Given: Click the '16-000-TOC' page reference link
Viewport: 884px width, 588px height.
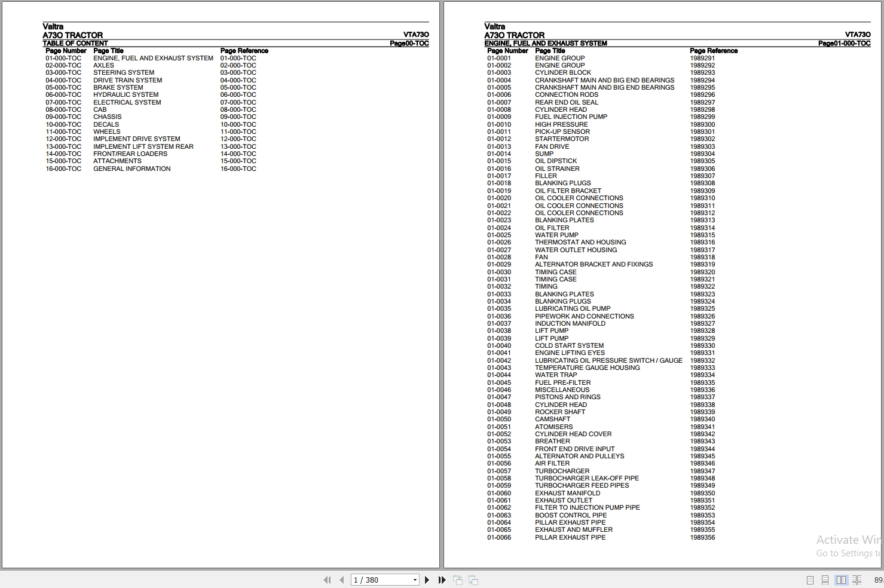Looking at the screenshot, I should (x=238, y=169).
